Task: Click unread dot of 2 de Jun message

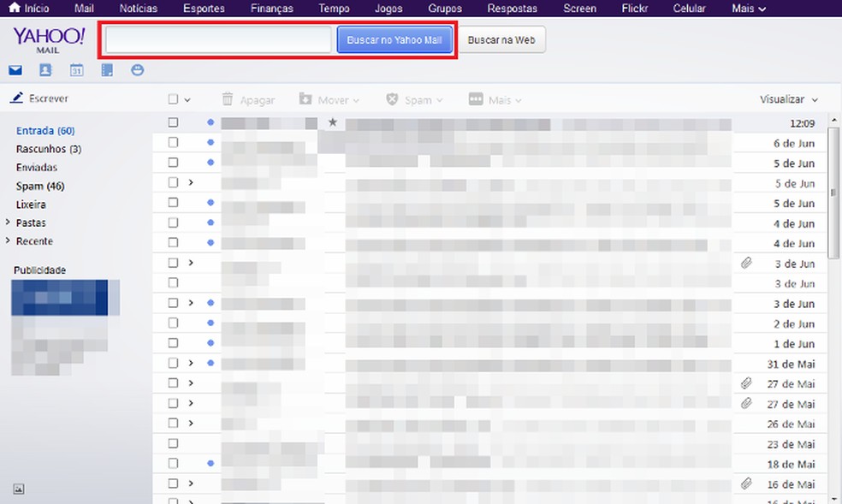Action: [210, 323]
